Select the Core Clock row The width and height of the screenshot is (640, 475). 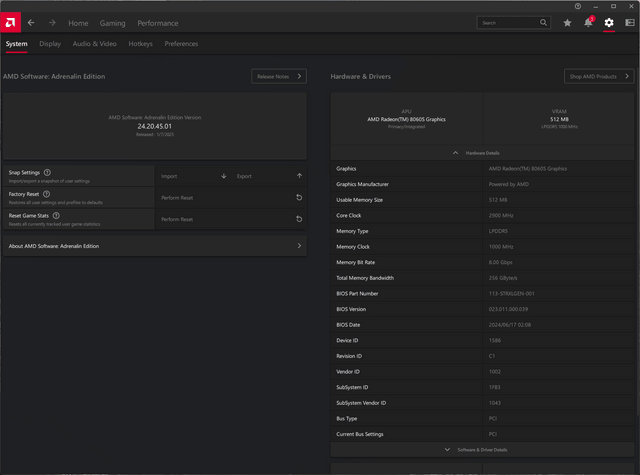click(482, 215)
